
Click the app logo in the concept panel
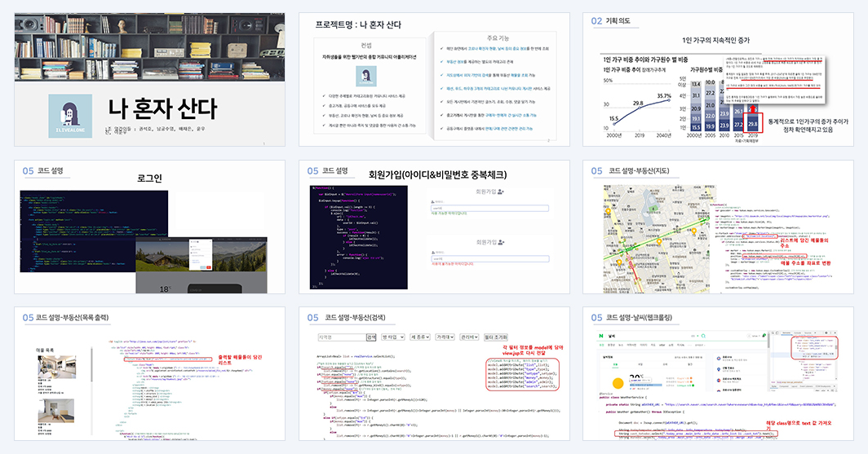coord(366,76)
